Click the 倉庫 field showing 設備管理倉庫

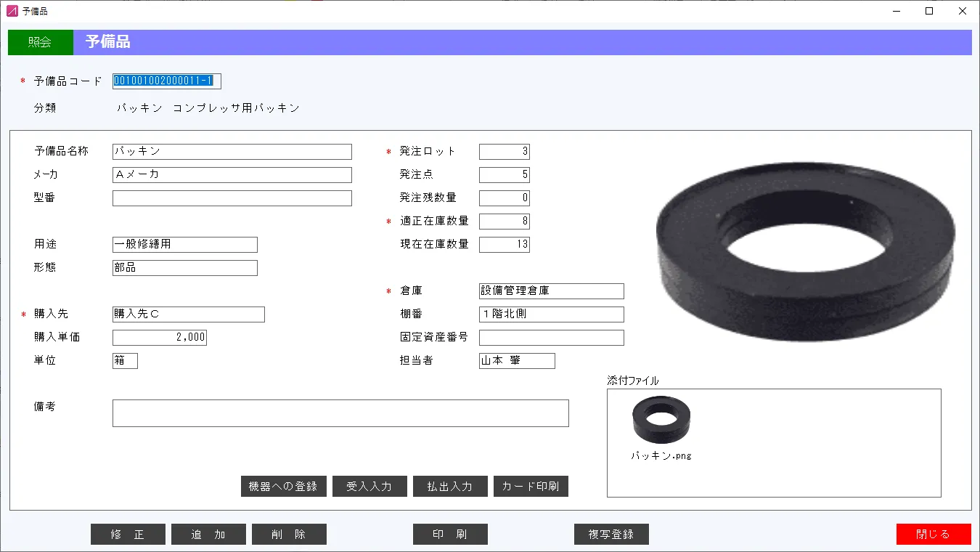coord(551,291)
